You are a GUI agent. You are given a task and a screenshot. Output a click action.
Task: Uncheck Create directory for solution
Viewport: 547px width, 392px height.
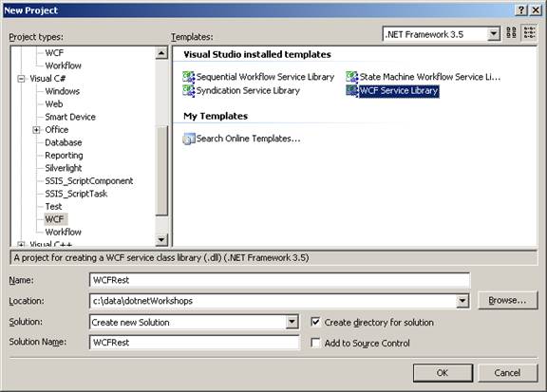point(315,322)
